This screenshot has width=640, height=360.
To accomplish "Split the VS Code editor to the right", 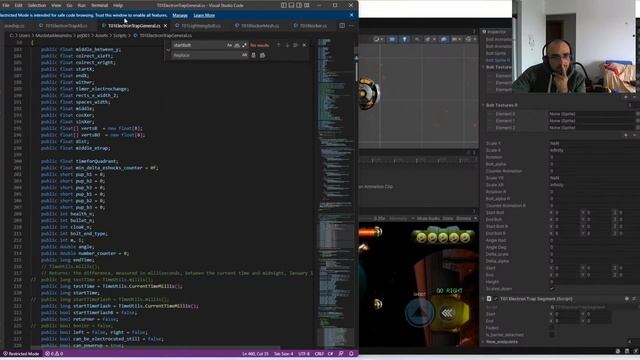I will 342,25.
